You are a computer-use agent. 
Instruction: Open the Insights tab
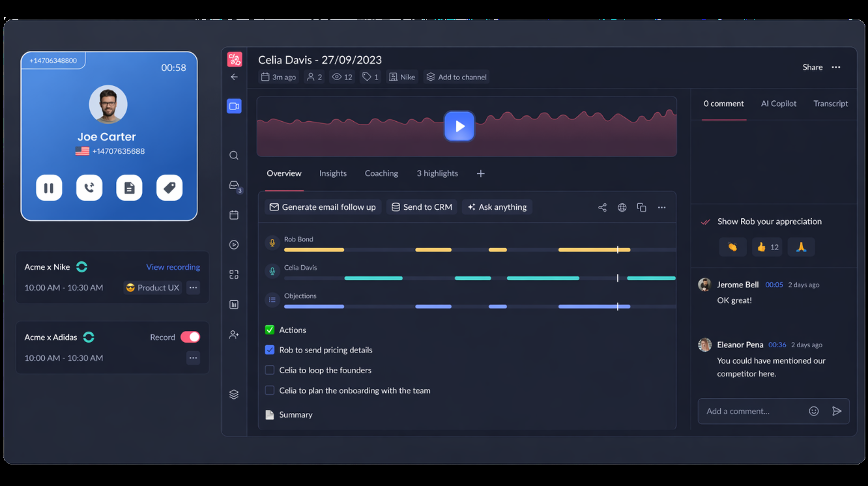(332, 173)
